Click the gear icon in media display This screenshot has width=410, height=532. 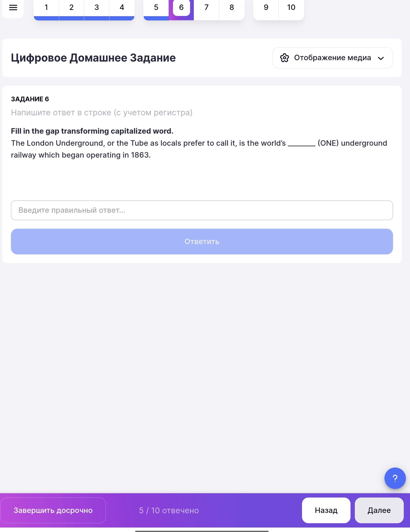tap(284, 58)
